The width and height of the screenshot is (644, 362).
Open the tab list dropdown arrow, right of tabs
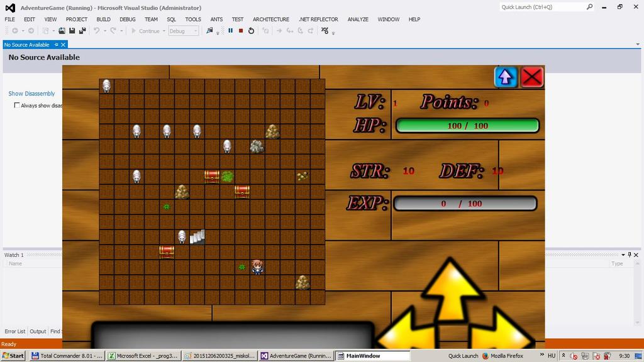pyautogui.click(x=638, y=45)
